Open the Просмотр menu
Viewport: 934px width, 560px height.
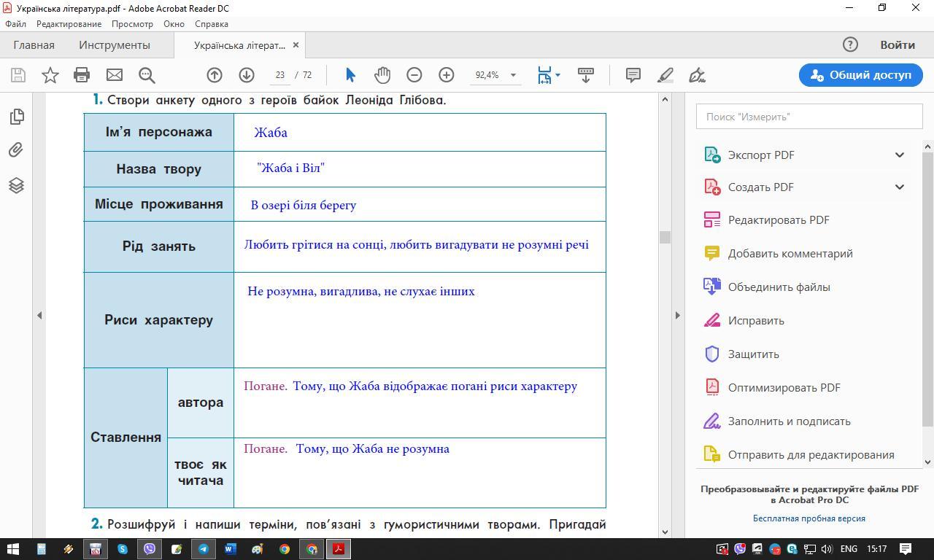click(x=132, y=24)
